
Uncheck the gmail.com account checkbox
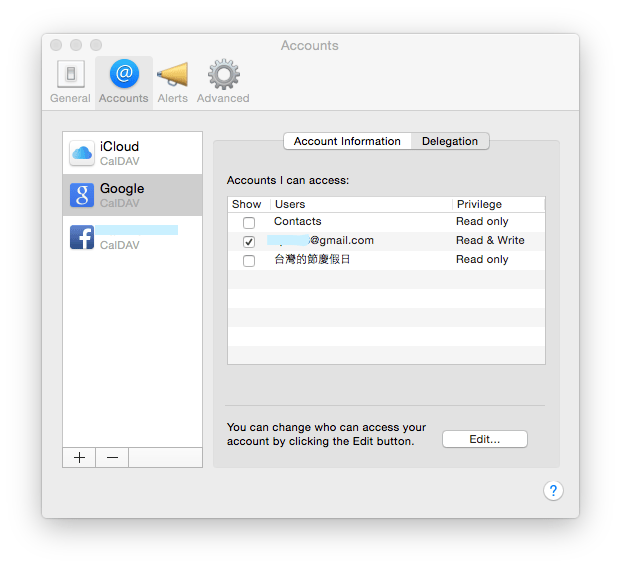249,241
